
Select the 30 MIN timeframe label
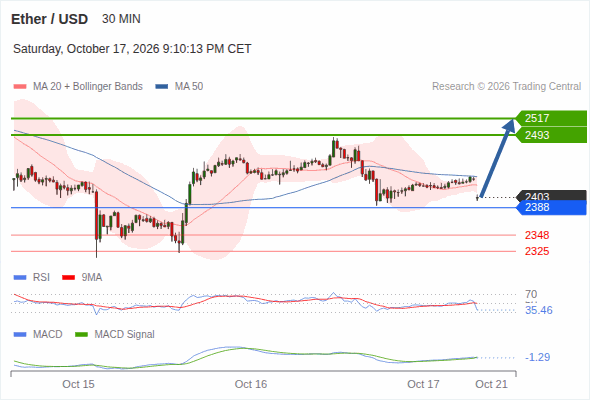pos(121,19)
